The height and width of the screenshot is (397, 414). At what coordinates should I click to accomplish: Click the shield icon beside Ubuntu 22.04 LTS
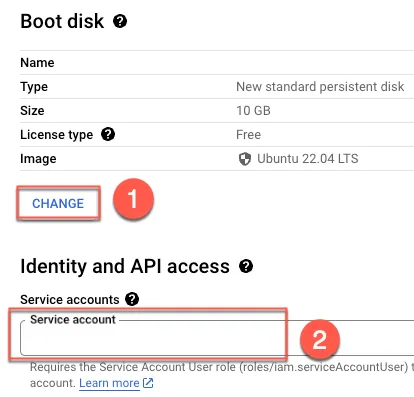(245, 159)
